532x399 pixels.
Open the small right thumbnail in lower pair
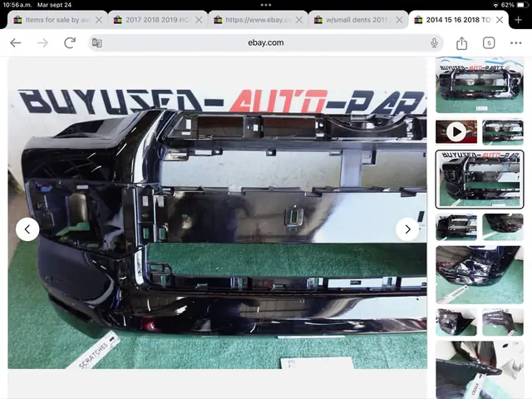click(503, 322)
